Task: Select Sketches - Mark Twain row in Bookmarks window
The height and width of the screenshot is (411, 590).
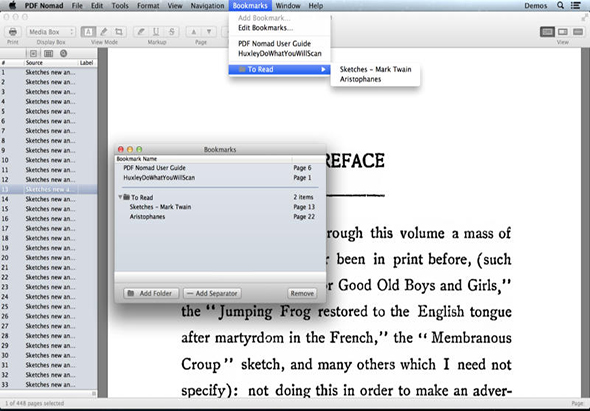Action: [x=220, y=207]
